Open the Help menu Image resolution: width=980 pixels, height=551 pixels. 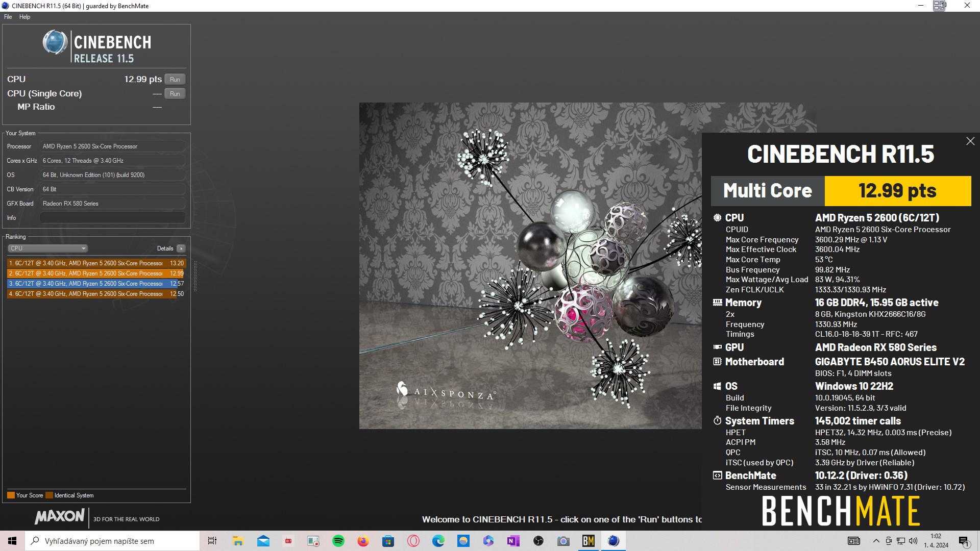24,17
